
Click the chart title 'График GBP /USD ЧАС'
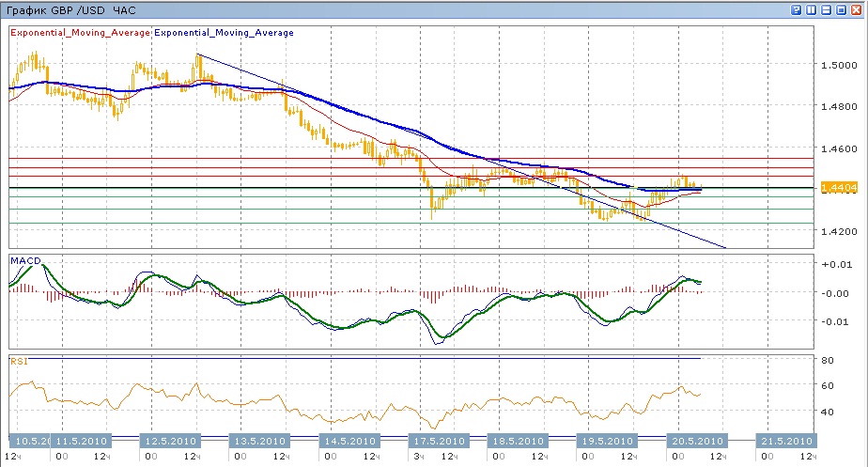click(x=70, y=9)
